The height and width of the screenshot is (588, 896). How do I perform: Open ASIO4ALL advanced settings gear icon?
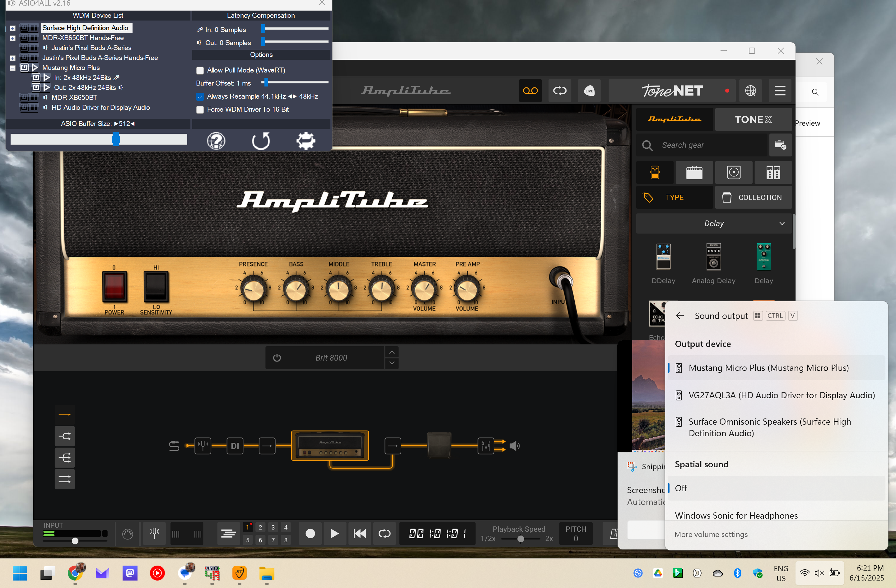305,141
